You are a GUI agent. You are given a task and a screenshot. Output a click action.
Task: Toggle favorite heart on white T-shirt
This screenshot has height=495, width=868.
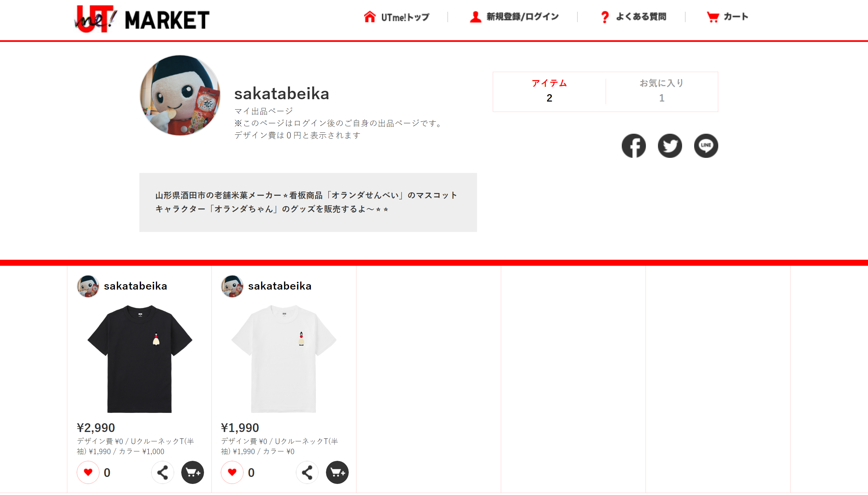[232, 472]
